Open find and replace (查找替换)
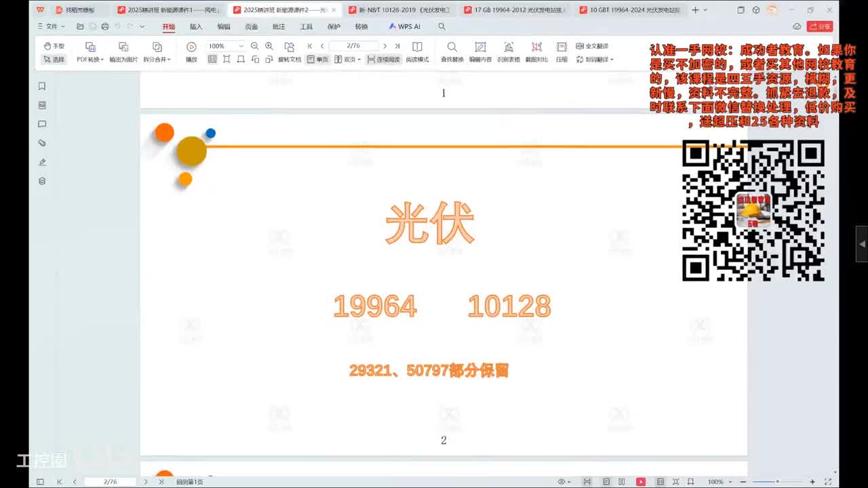The image size is (868, 488). click(452, 52)
